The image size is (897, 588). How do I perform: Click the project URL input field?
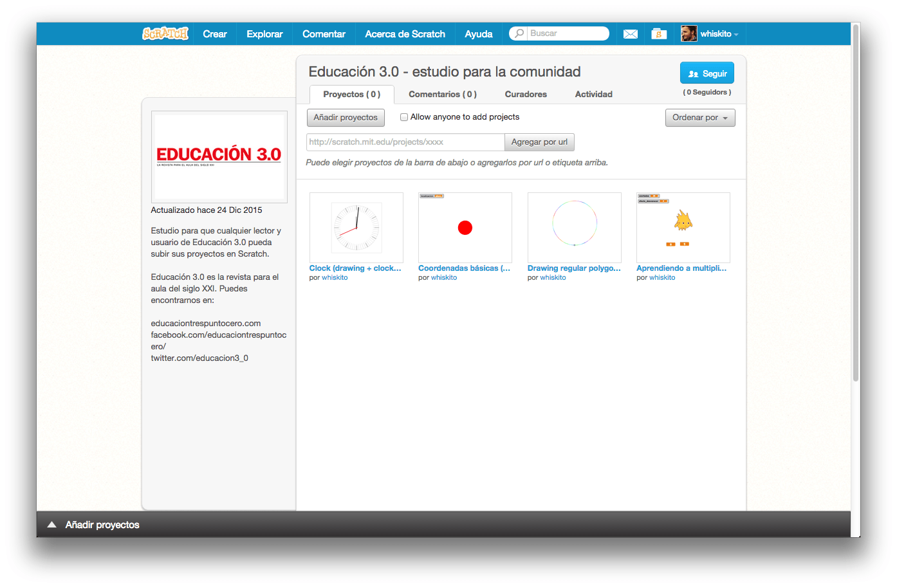tap(405, 142)
